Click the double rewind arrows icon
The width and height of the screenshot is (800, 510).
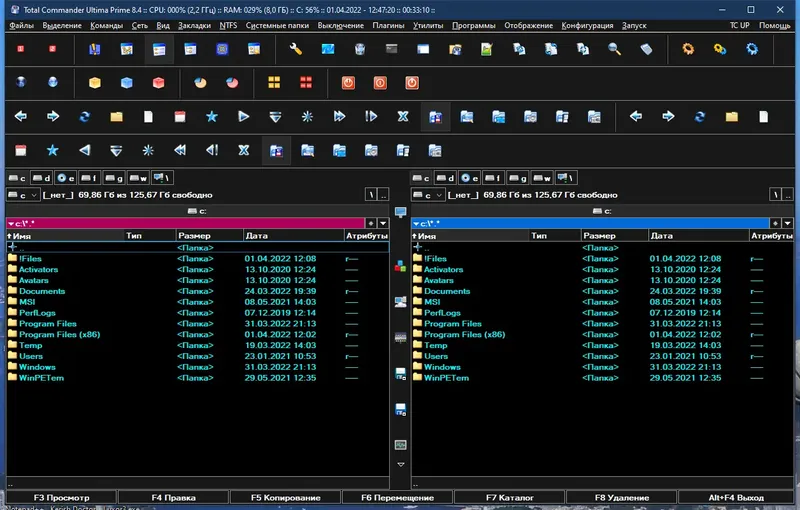[180, 150]
